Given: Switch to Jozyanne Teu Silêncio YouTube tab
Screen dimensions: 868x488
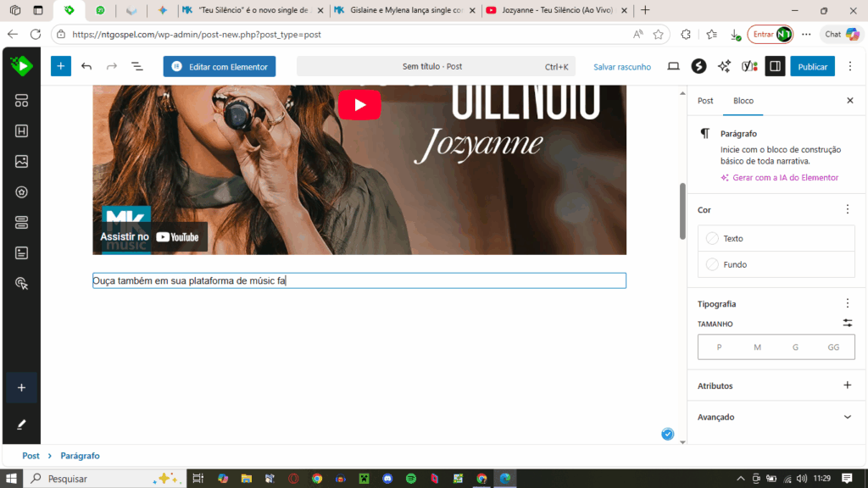Looking at the screenshot, I should (557, 10).
